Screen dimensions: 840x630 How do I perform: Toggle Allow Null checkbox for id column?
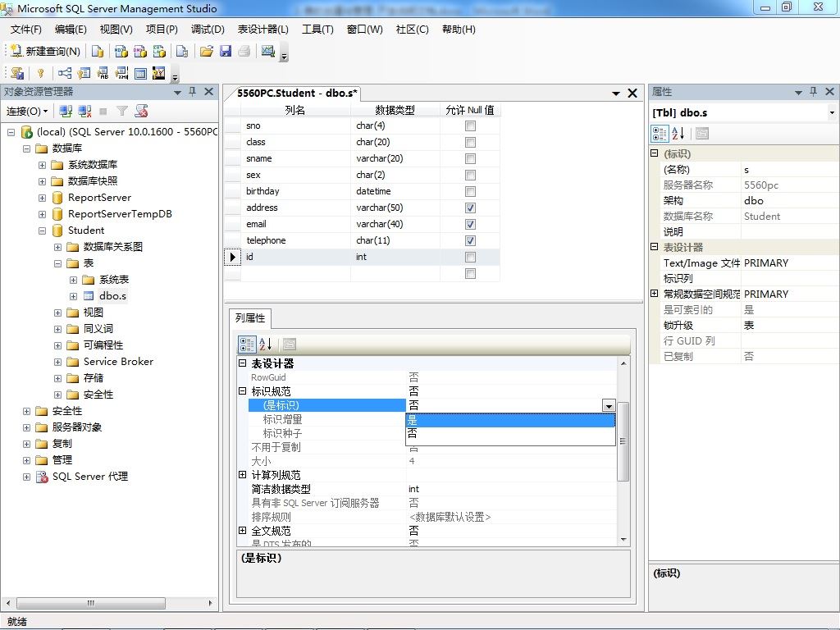tap(470, 257)
